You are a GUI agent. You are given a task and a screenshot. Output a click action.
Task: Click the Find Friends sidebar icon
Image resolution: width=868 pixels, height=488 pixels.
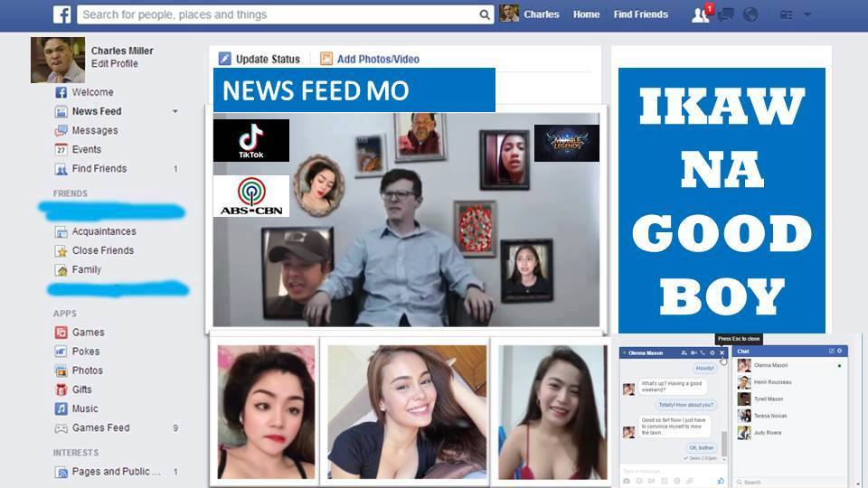(x=61, y=169)
